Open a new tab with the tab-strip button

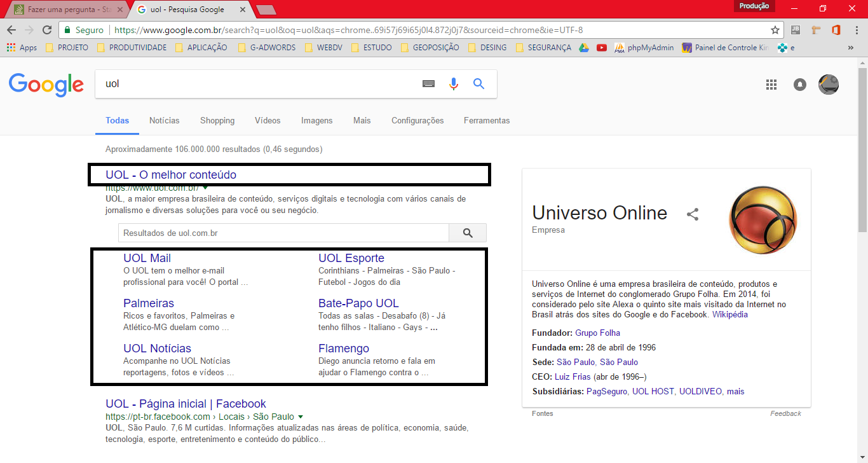point(266,10)
